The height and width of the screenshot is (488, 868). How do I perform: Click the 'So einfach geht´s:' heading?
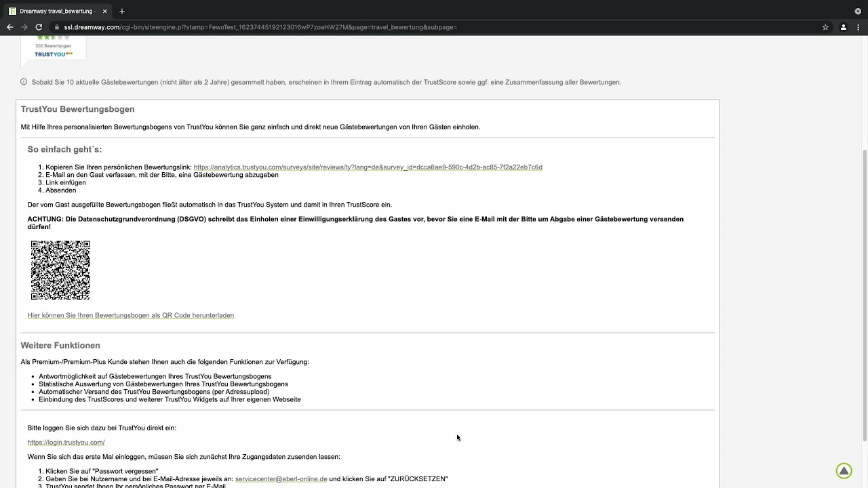(x=64, y=150)
